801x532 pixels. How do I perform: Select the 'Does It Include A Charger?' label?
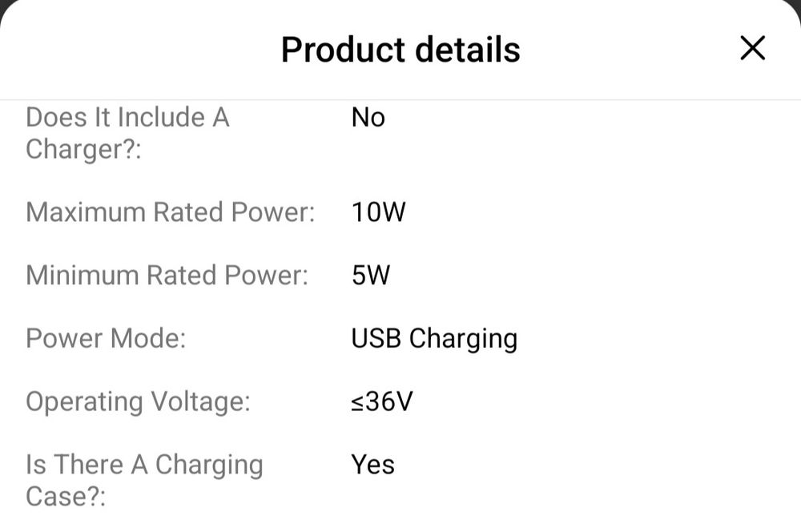click(x=127, y=133)
